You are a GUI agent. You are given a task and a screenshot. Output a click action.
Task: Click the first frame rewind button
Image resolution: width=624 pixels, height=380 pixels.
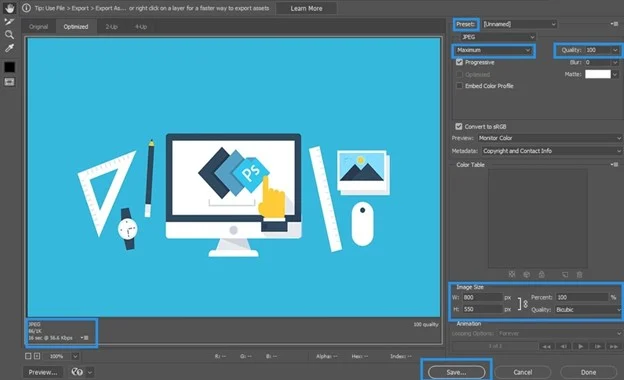coord(546,347)
